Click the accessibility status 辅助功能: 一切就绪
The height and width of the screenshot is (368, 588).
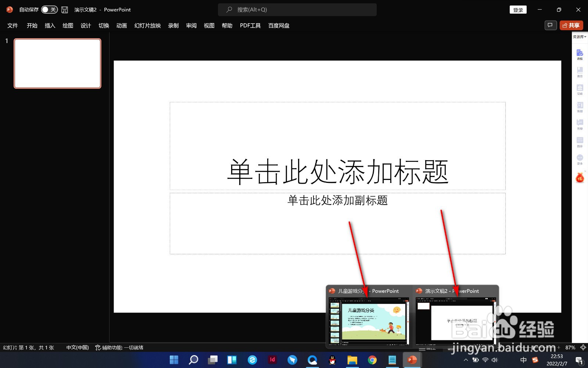(x=119, y=347)
